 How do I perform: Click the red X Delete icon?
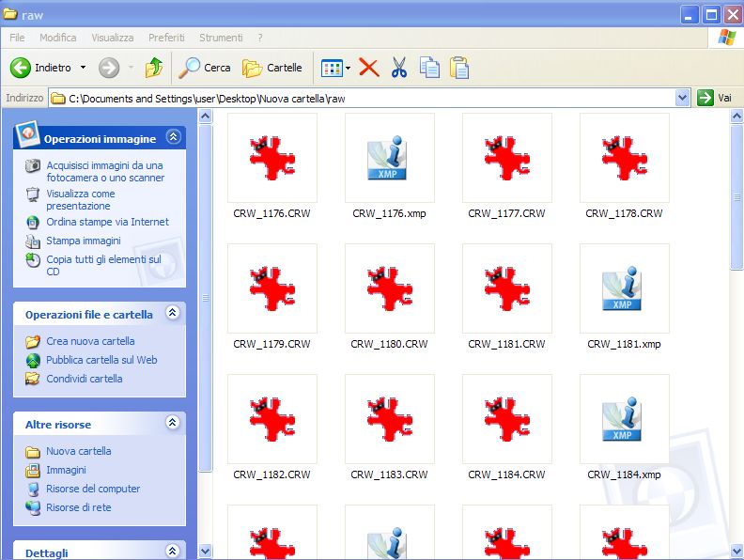point(368,68)
